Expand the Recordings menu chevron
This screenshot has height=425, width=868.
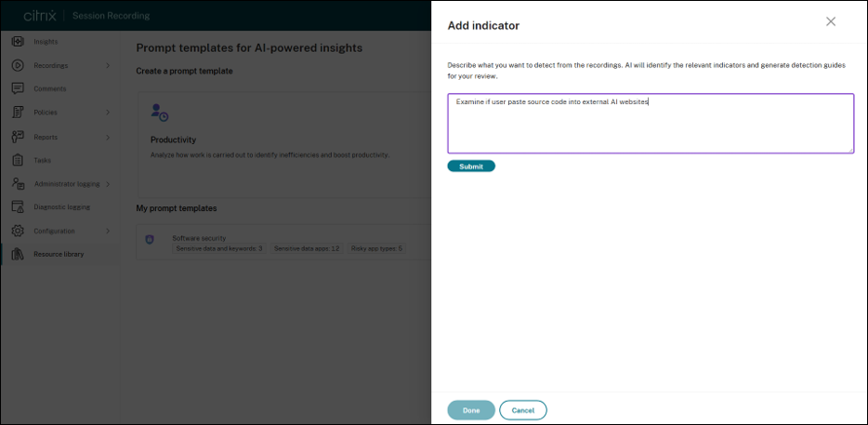108,65
